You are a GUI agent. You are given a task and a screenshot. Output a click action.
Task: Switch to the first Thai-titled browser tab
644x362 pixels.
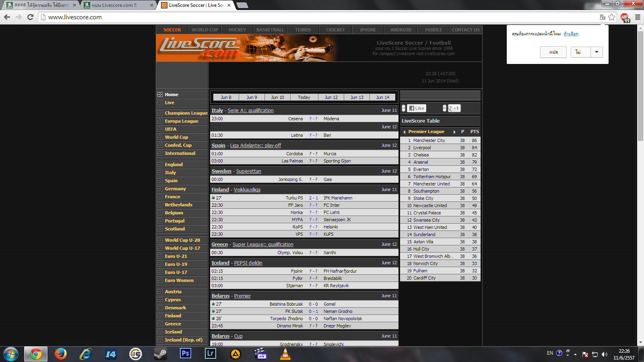pos(41,5)
